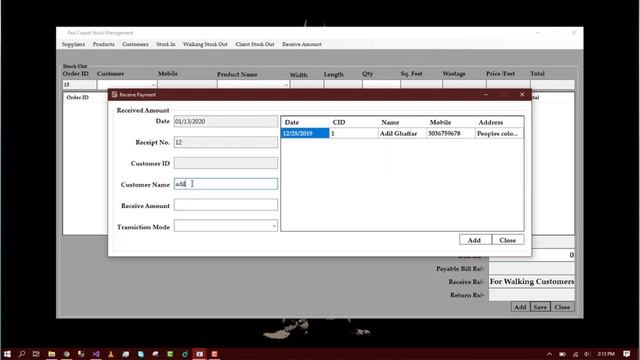This screenshot has height=360, width=640.
Task: Open Visual Studio purple taskbar icon
Action: click(x=96, y=354)
